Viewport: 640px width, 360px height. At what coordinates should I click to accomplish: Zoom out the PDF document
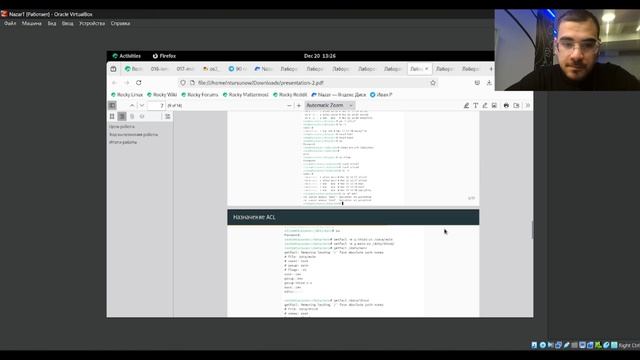point(289,105)
